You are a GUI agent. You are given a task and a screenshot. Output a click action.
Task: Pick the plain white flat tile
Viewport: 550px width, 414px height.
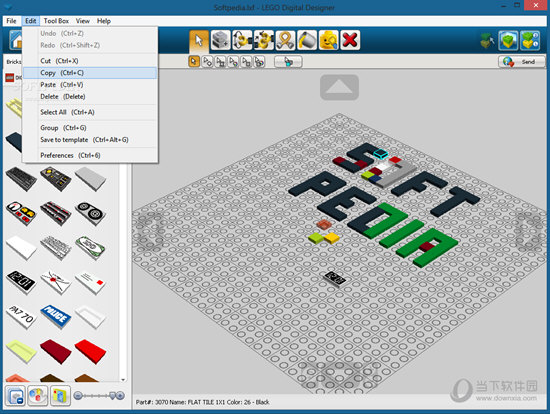click(x=21, y=248)
